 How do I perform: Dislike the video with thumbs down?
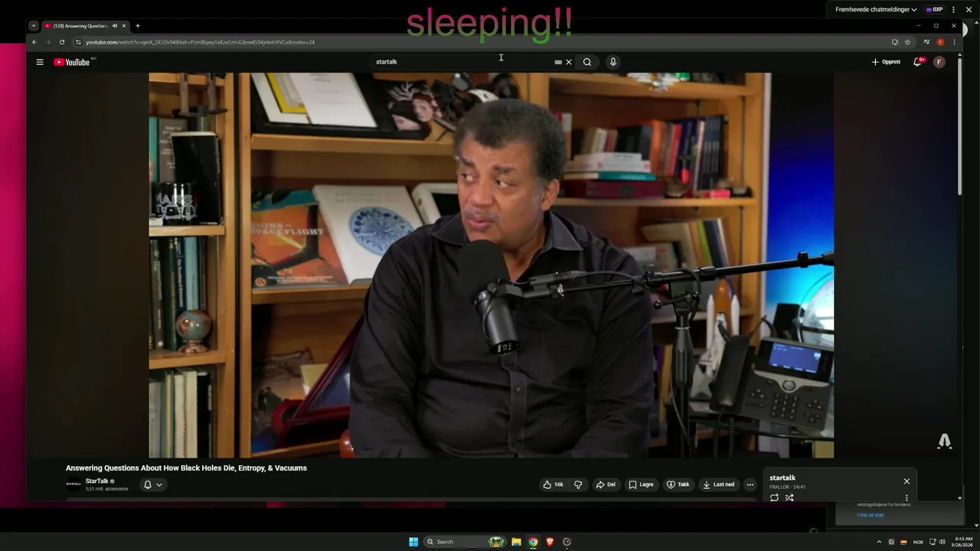(578, 484)
